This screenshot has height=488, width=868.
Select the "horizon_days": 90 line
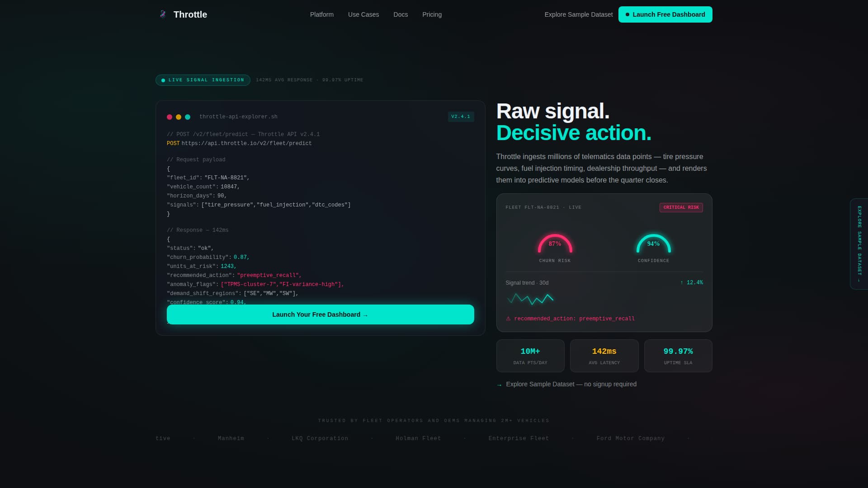197,196
